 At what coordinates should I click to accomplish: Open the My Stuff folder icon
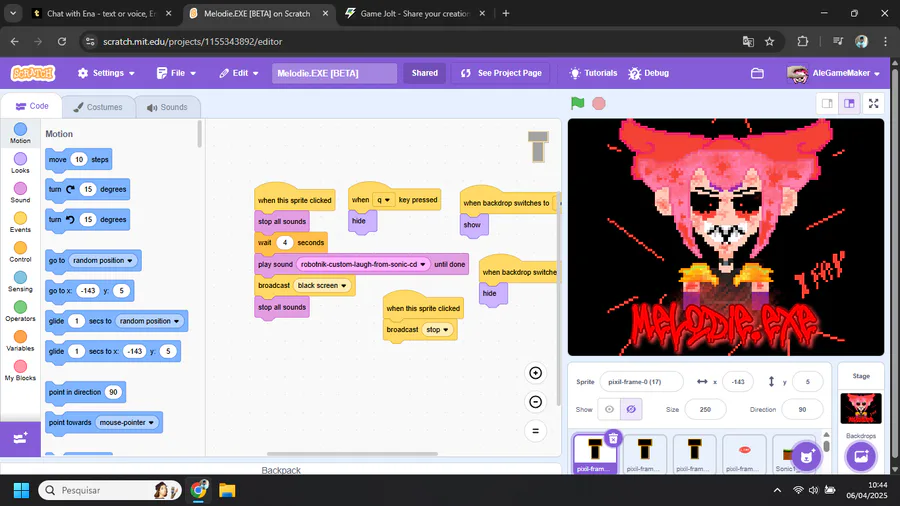(757, 73)
